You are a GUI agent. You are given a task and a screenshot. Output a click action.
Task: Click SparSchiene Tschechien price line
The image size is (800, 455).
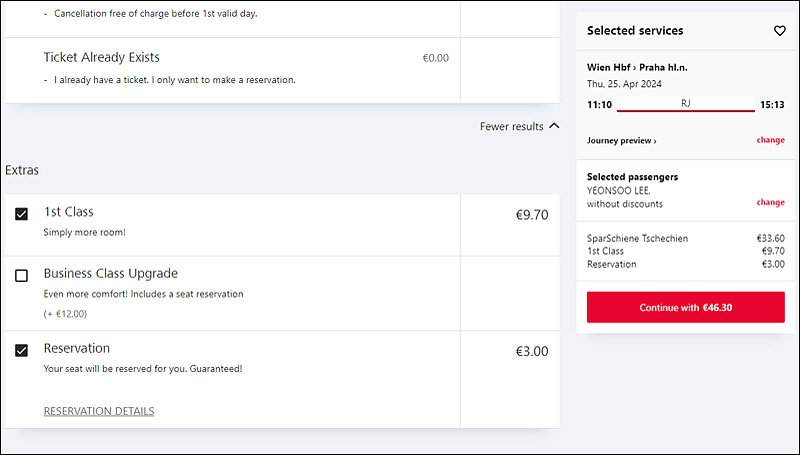tap(685, 238)
